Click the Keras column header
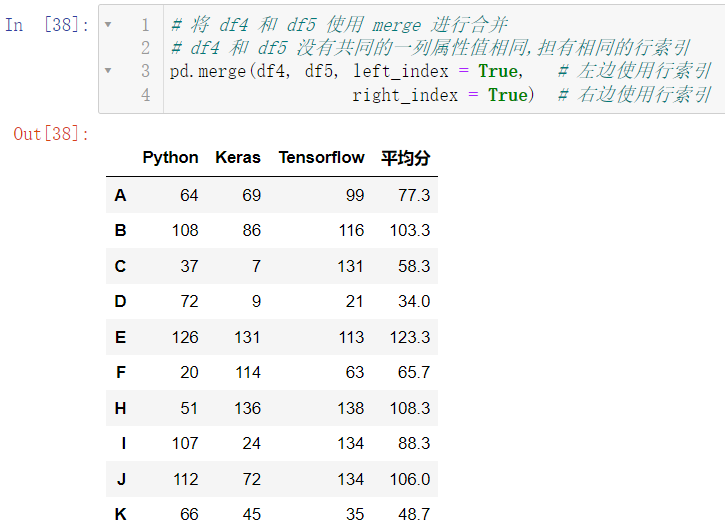This screenshot has width=725, height=532. pos(238,158)
